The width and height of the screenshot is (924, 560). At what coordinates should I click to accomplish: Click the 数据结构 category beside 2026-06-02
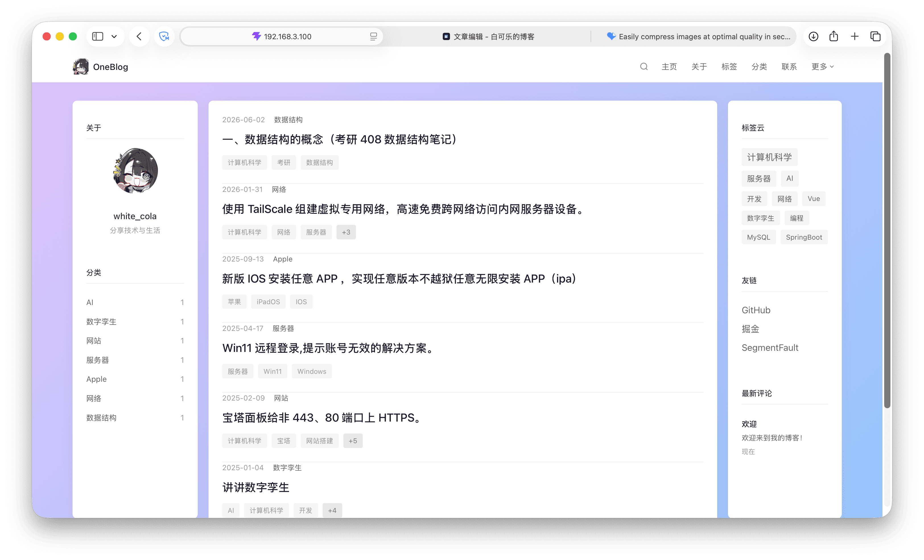[x=288, y=120]
